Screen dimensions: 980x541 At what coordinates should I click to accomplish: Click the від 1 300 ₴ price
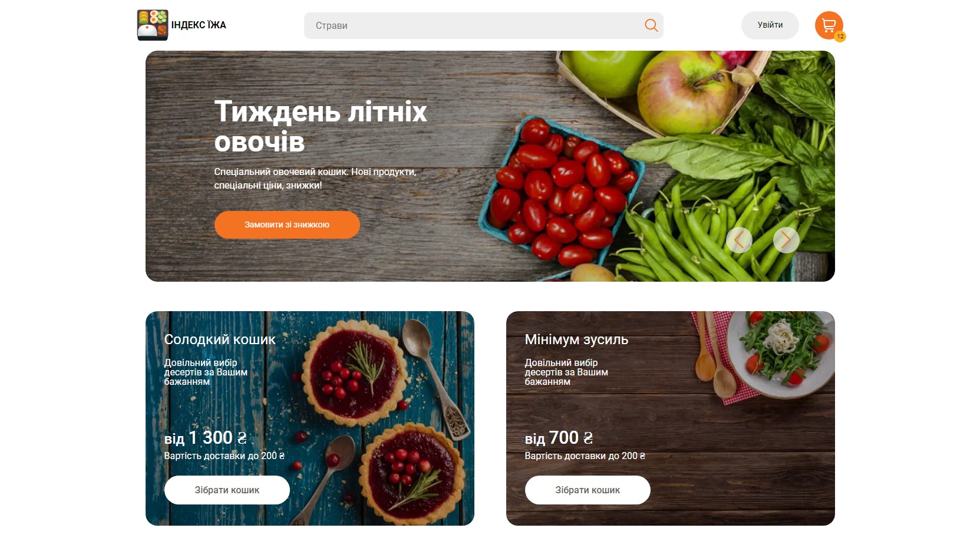coord(205,438)
